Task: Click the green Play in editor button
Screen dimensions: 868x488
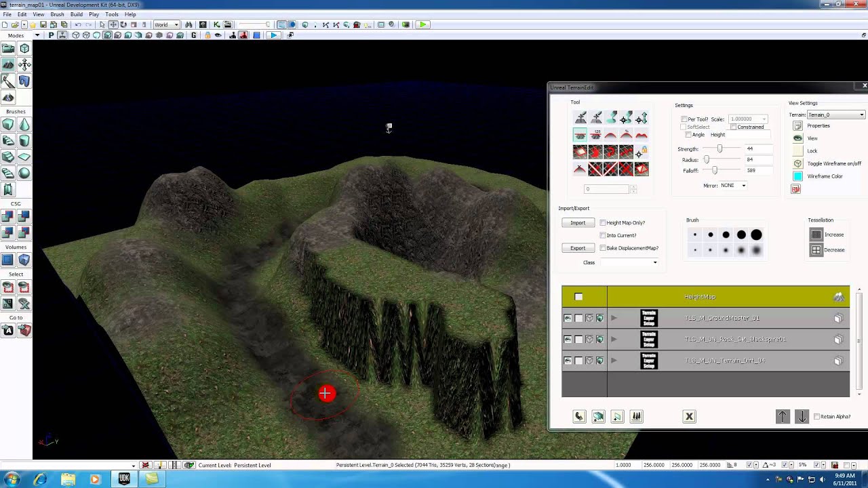Action: click(422, 25)
